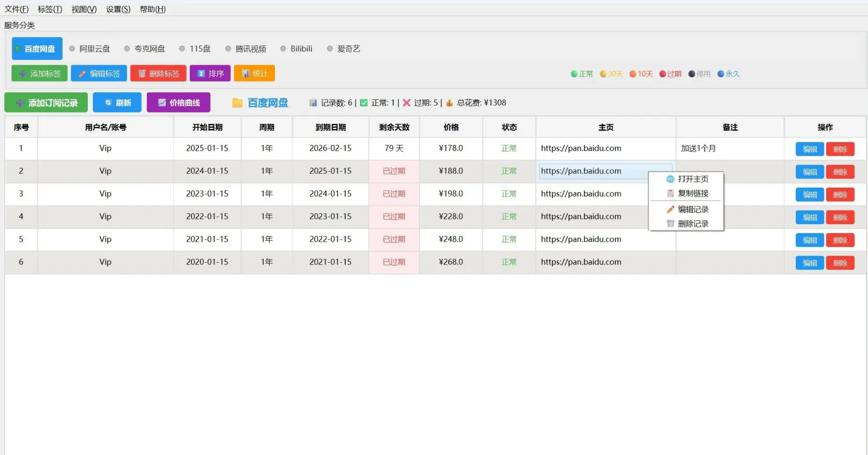868x455 pixels.
Task: Open the 排序 sort tool
Action: click(x=210, y=74)
